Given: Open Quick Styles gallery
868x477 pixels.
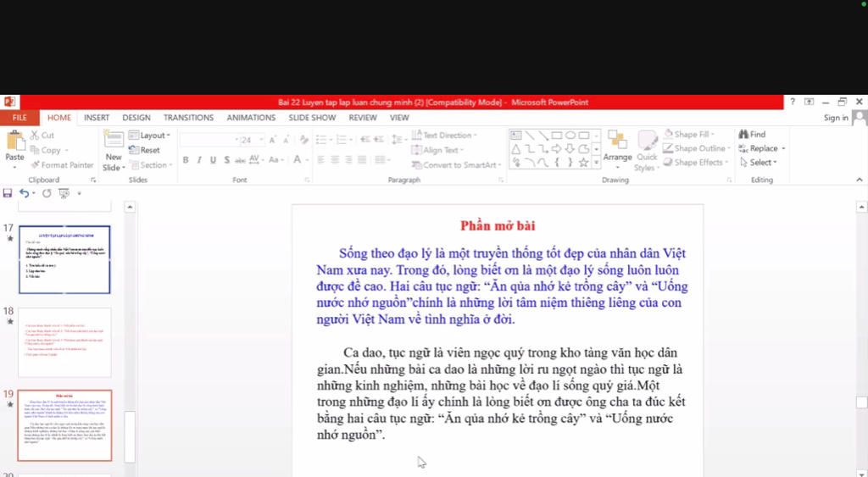Looking at the screenshot, I should click(x=646, y=151).
